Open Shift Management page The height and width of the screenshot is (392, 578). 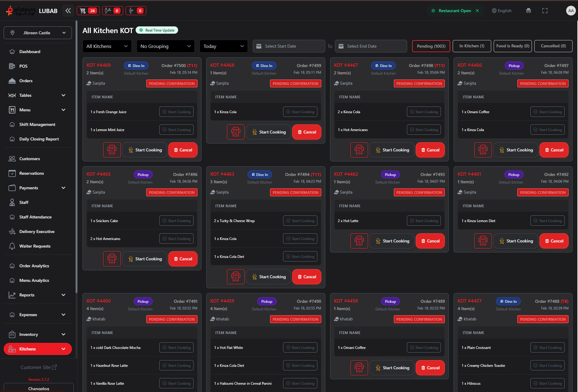(38, 124)
